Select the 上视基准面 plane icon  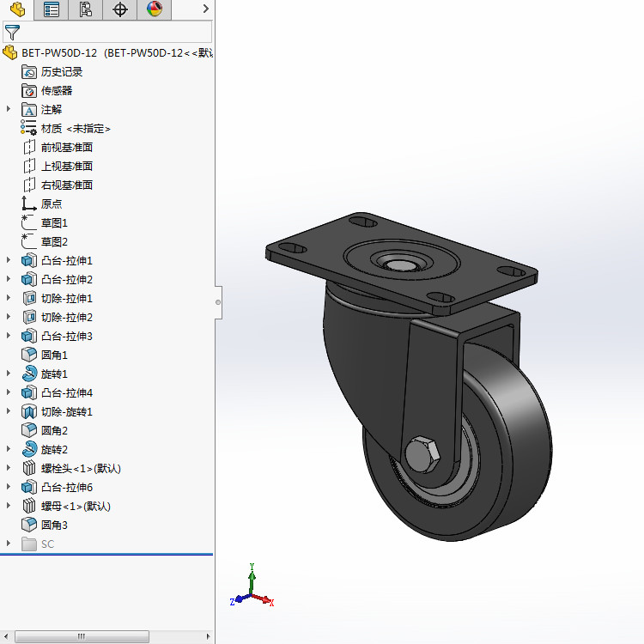tap(29, 167)
